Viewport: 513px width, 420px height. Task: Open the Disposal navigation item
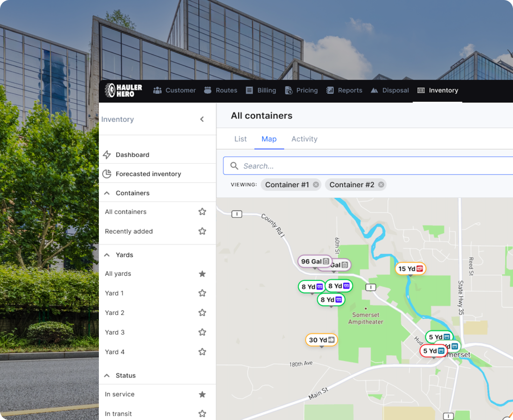(x=390, y=91)
